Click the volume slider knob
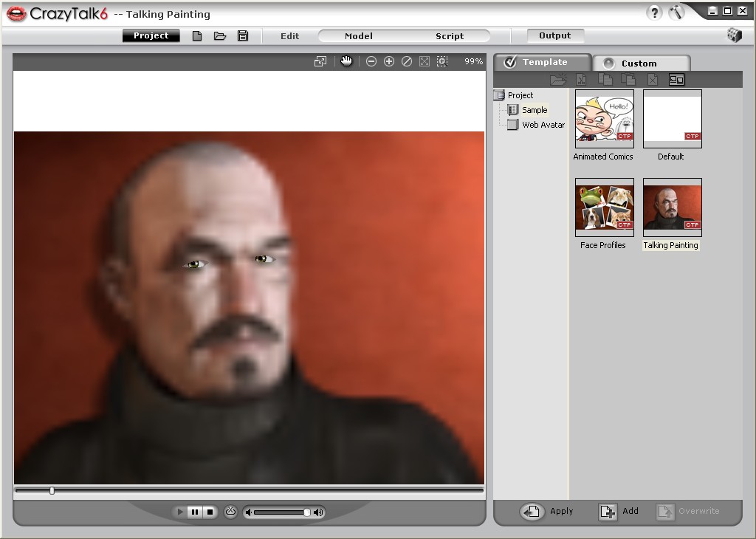The image size is (756, 539). (x=306, y=512)
